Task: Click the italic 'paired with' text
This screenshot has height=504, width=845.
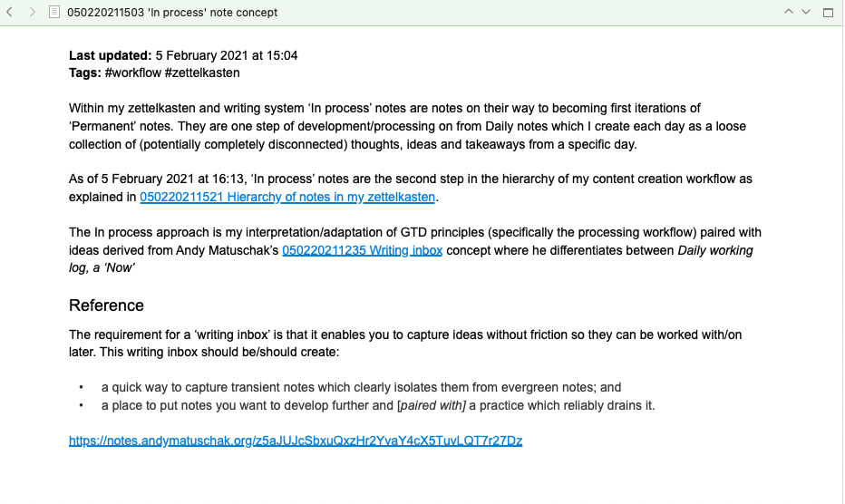Action: (x=432, y=405)
